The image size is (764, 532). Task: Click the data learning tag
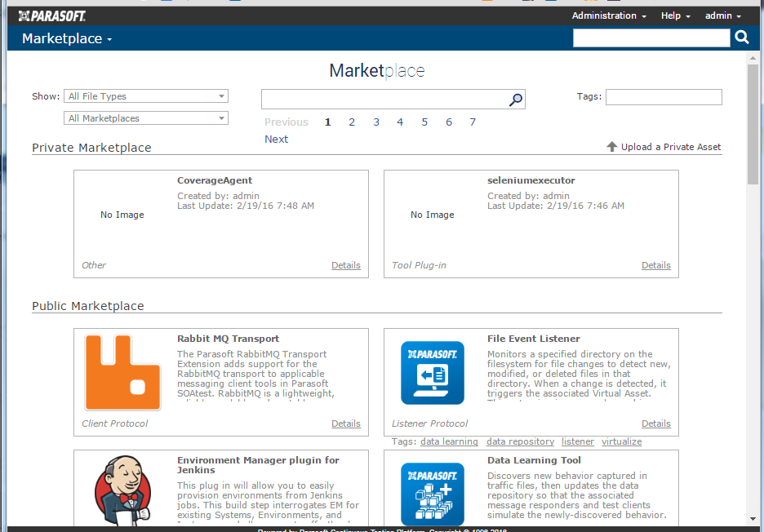(x=449, y=441)
